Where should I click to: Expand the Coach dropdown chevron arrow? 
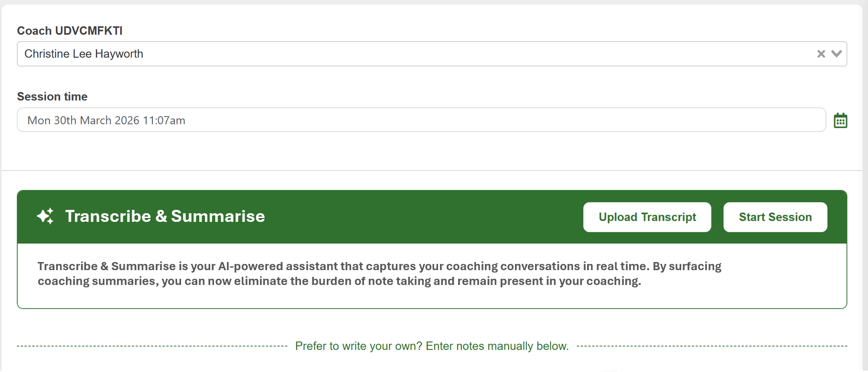836,54
